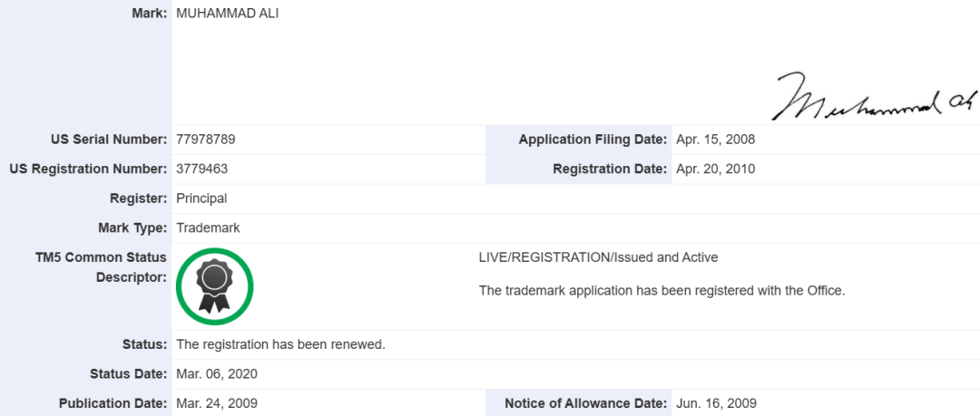The height and width of the screenshot is (416, 980).
Task: Click the LIVE/REGISTRATION/Issued and Active text
Action: (598, 257)
